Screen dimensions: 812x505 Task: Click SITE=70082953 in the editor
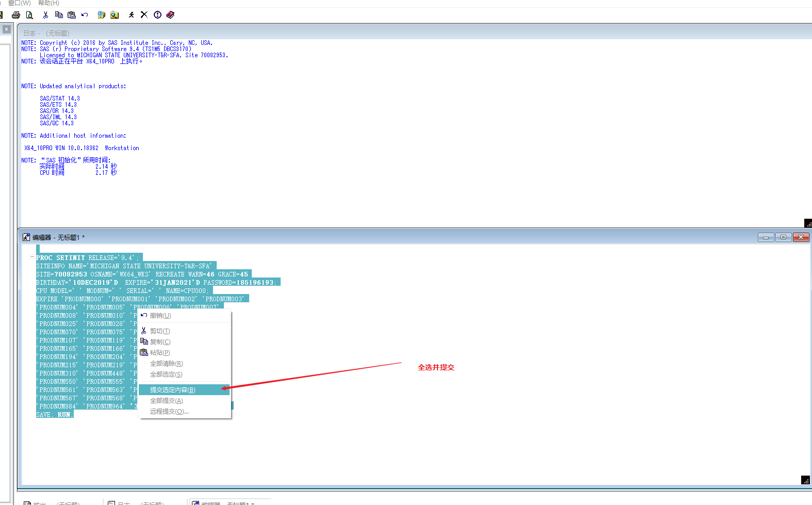(61, 274)
